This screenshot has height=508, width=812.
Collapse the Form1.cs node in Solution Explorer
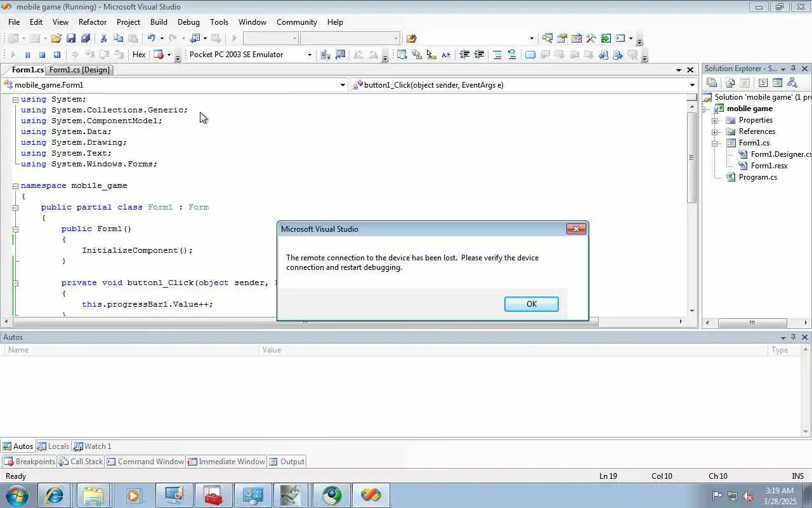[715, 143]
